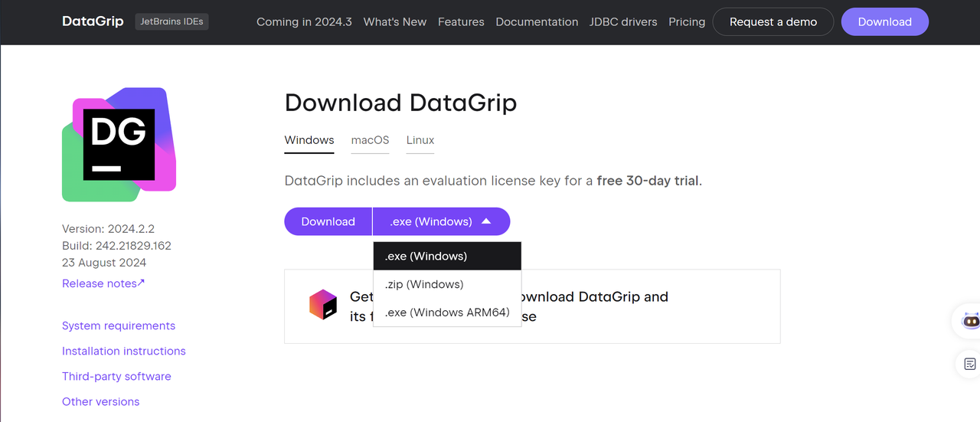The height and width of the screenshot is (422, 980).
Task: Click the Download DataGrip heading
Action: click(400, 103)
